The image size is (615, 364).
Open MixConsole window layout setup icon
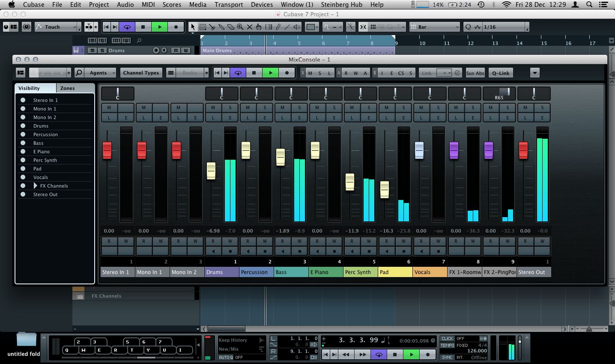click(x=20, y=73)
